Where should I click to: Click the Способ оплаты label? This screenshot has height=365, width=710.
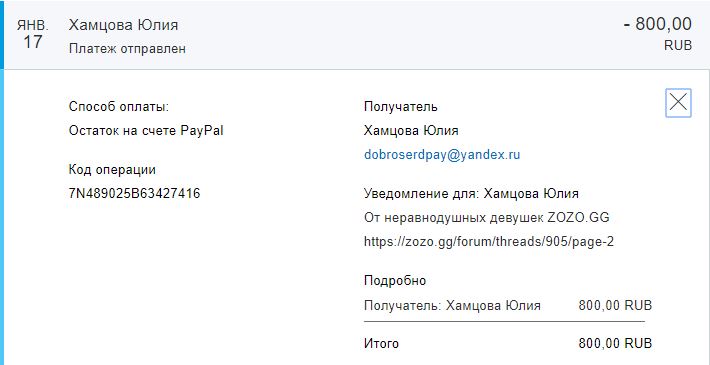pos(119,107)
